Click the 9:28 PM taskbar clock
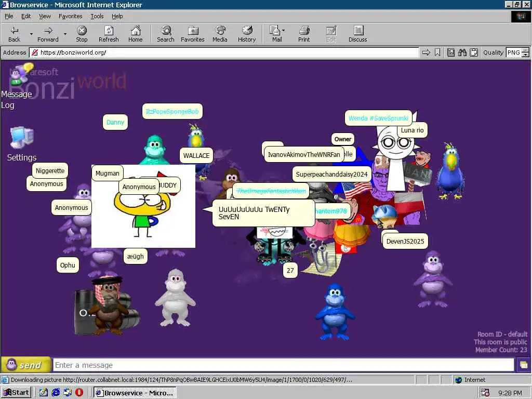 pos(510,393)
